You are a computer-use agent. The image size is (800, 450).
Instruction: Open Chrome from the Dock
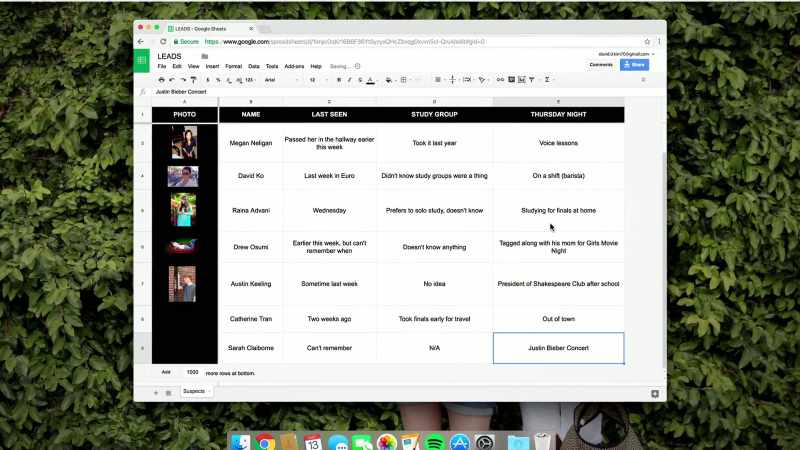pyautogui.click(x=265, y=443)
